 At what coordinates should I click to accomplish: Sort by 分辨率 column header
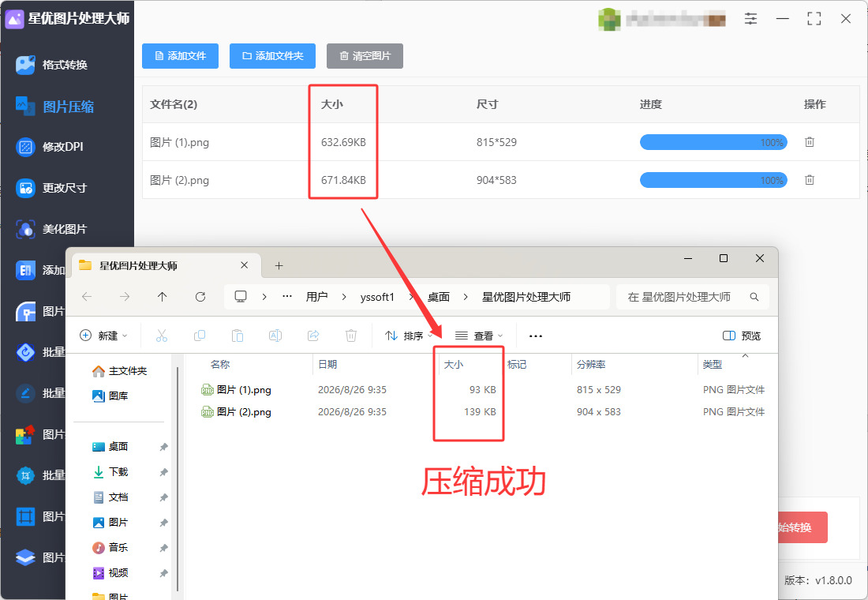click(x=591, y=365)
